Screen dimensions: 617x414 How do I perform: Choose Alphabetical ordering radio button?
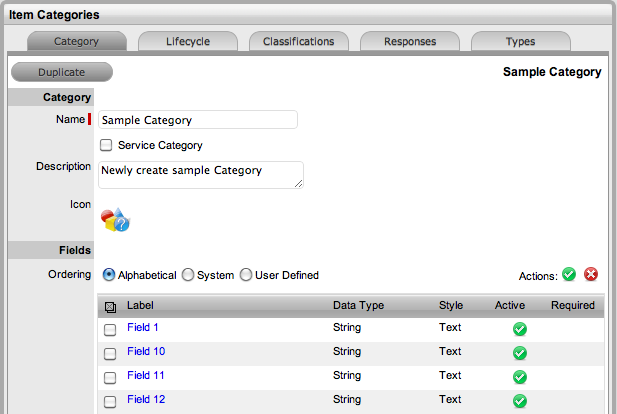108,275
